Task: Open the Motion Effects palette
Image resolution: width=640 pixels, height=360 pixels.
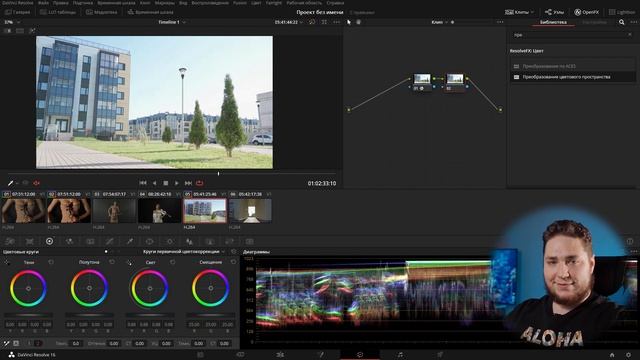Action: (x=90, y=241)
